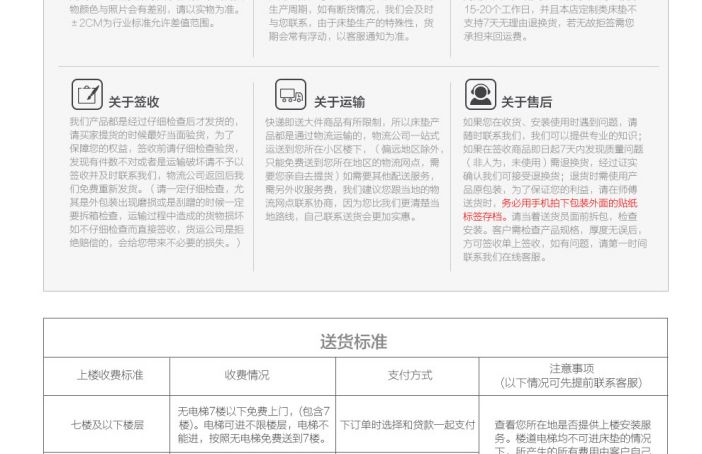
Task: Click the 下订单时选择和货款一起支付 payment cell
Action: [x=408, y=425]
